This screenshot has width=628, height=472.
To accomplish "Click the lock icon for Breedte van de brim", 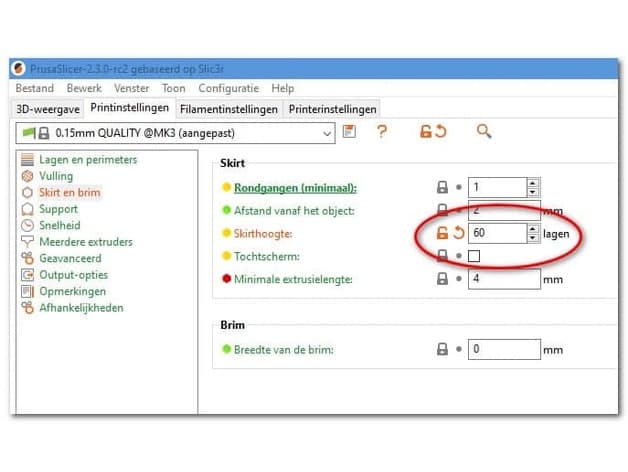I will tap(442, 349).
